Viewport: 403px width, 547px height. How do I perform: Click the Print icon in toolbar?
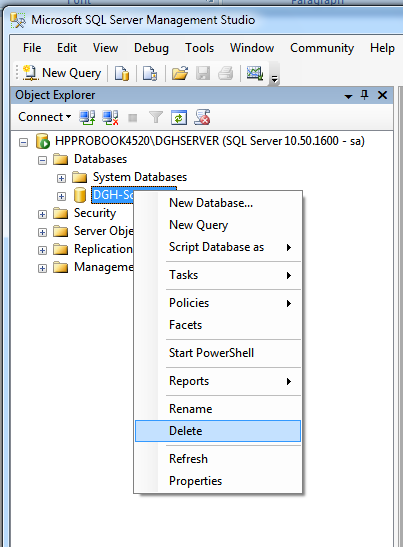point(225,73)
